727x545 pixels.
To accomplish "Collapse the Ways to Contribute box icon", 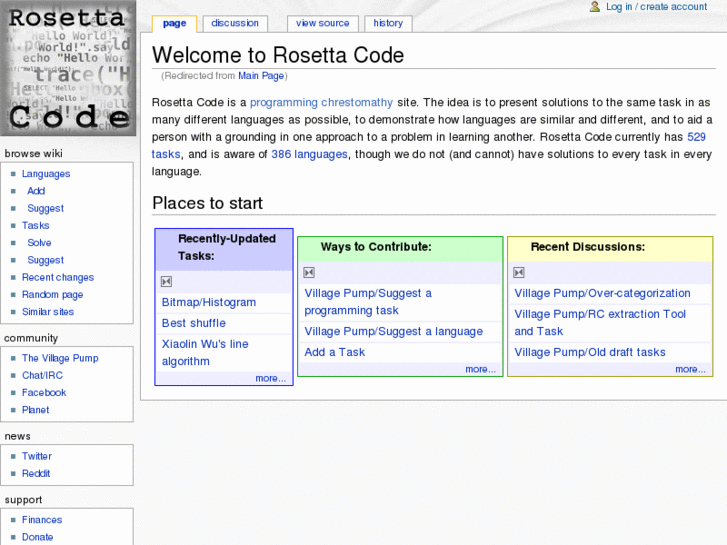I will [x=309, y=273].
